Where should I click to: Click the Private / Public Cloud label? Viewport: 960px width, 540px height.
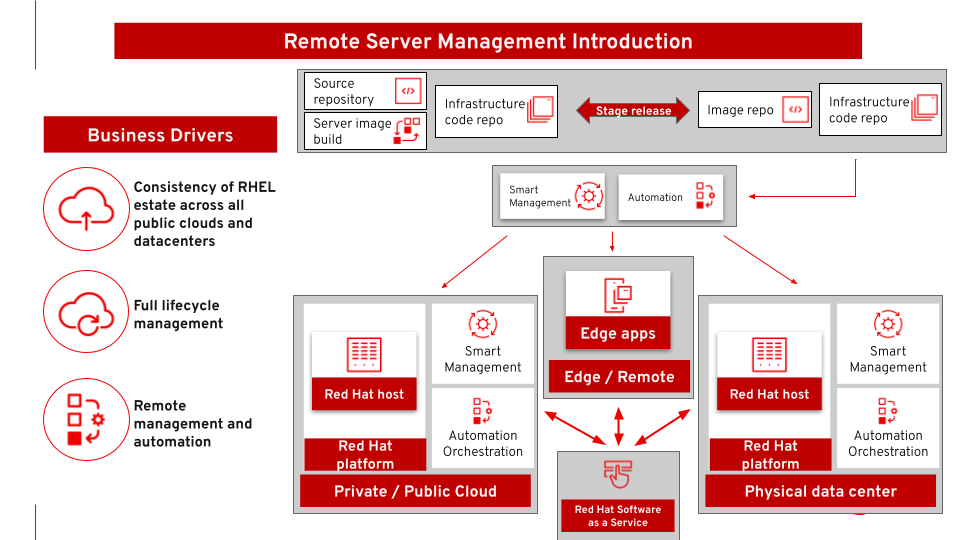(415, 491)
